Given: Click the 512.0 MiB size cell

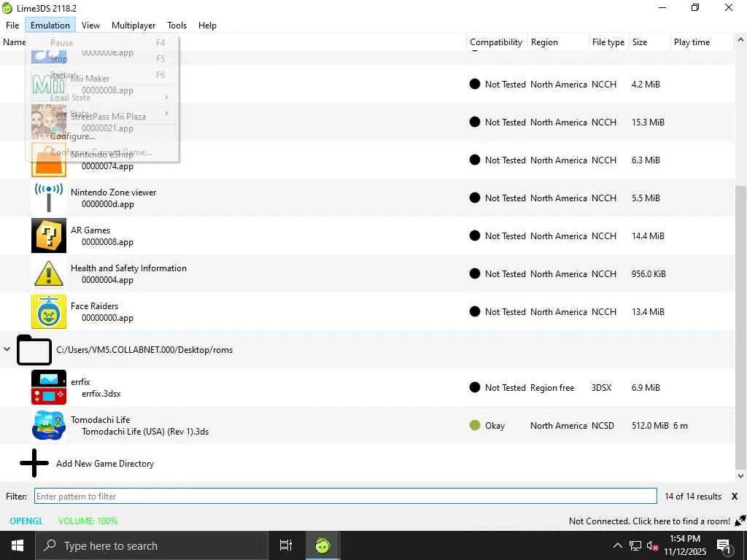Looking at the screenshot, I should point(650,425).
